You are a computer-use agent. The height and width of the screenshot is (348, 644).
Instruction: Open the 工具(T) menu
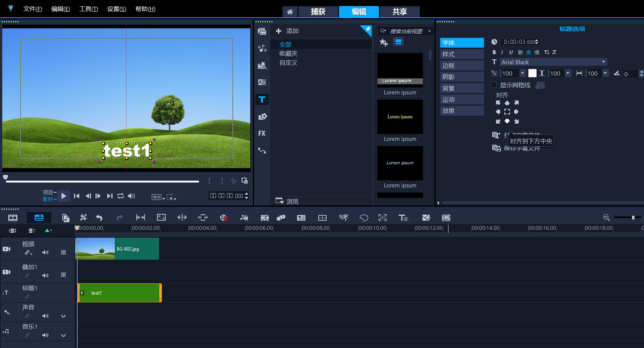[x=88, y=9]
